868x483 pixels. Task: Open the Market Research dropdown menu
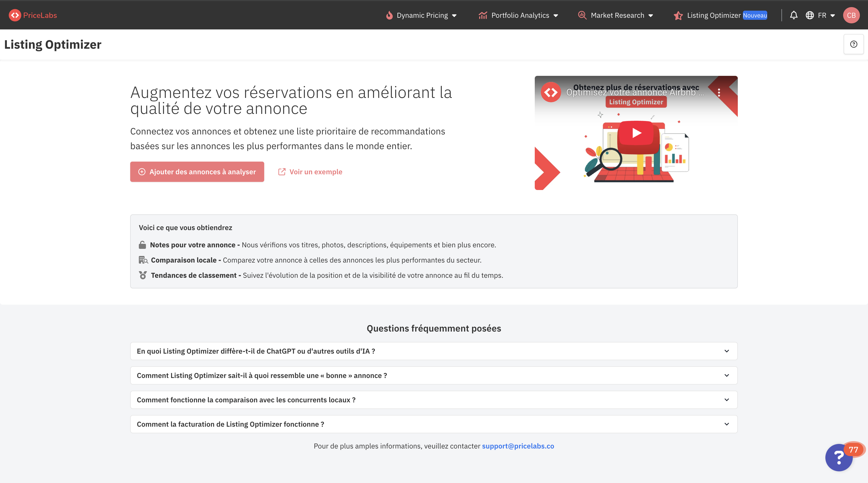pyautogui.click(x=616, y=15)
